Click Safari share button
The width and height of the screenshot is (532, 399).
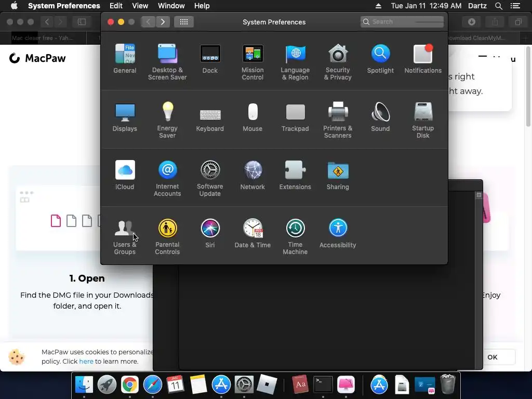point(495,22)
